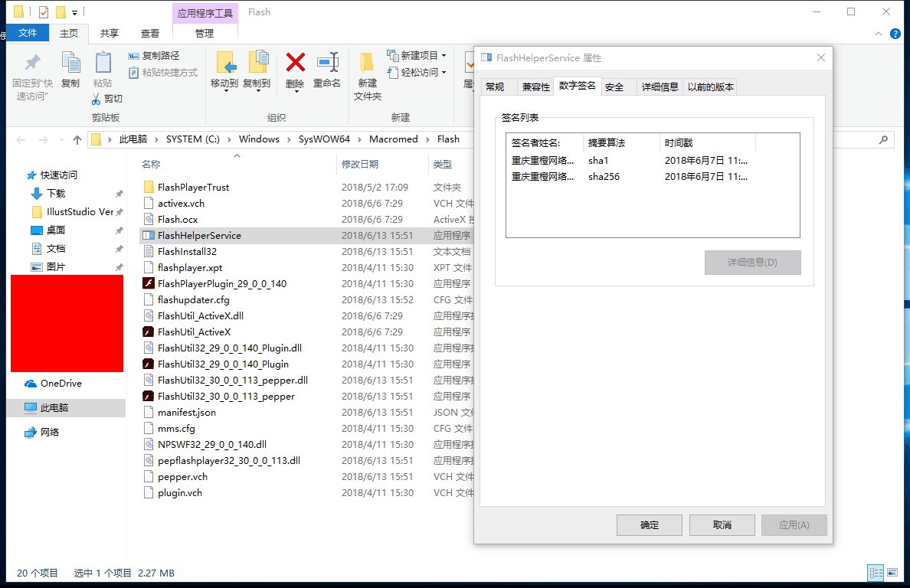910x588 pixels.
Task: Click Macromed in the address path
Action: [393, 139]
